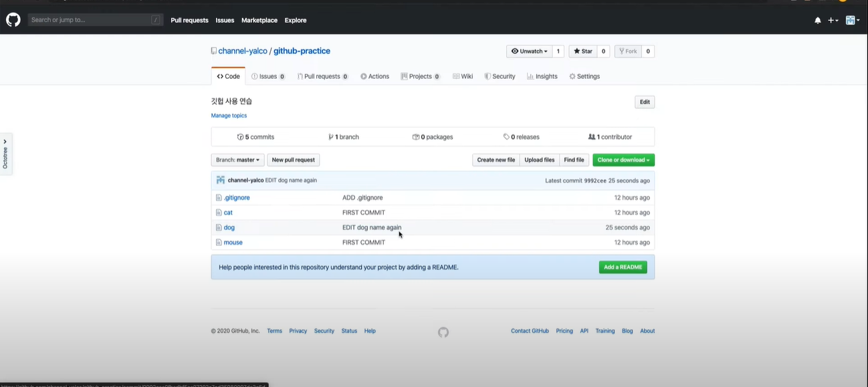Click the GitHub mark in the footer
868x387 pixels.
(443, 332)
